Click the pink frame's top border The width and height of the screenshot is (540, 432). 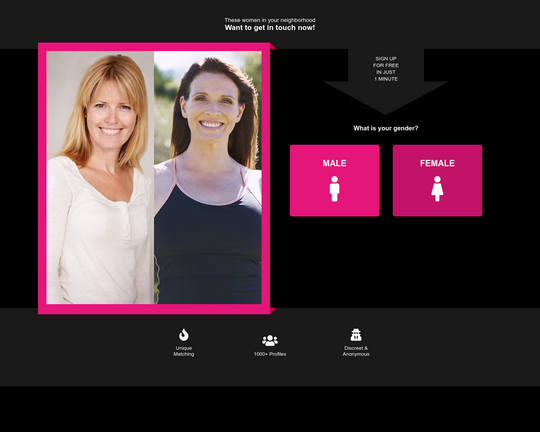click(x=154, y=47)
